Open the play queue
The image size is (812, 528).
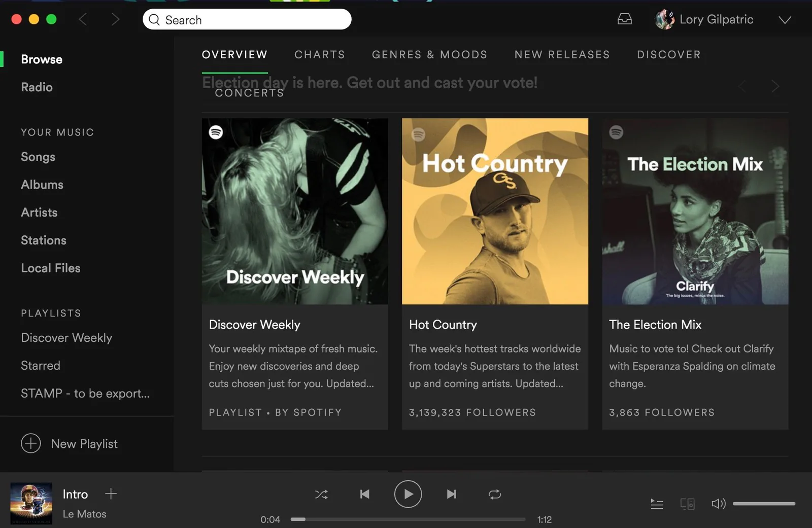(x=657, y=504)
